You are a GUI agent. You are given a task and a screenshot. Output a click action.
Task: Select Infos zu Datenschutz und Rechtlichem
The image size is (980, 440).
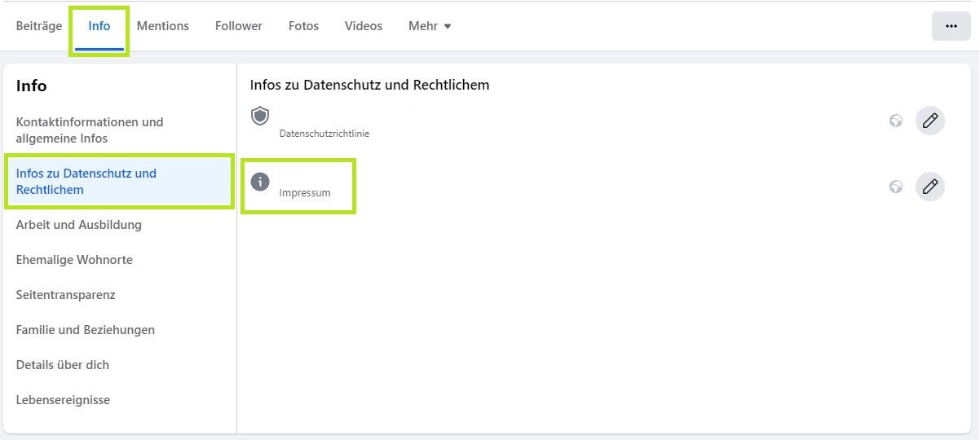86,182
